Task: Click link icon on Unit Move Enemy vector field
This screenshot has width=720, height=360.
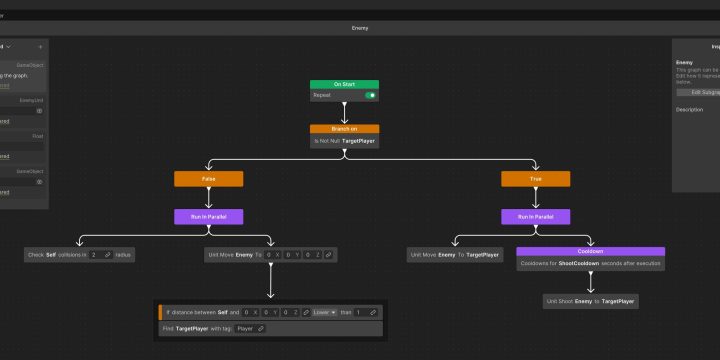Action: click(328, 255)
